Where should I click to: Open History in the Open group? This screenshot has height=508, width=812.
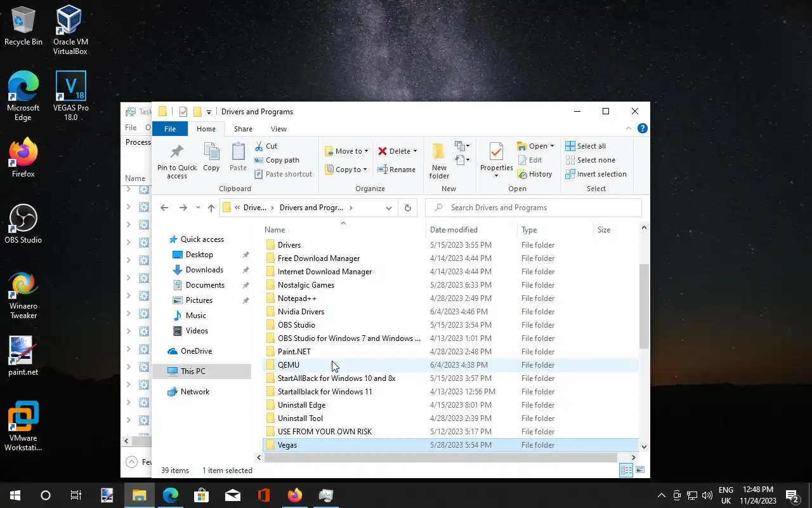(x=535, y=174)
